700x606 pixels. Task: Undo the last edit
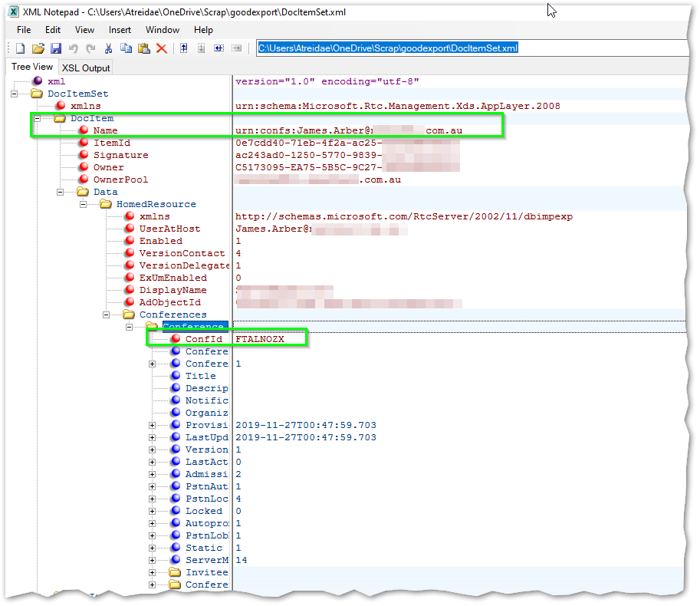pyautogui.click(x=74, y=48)
